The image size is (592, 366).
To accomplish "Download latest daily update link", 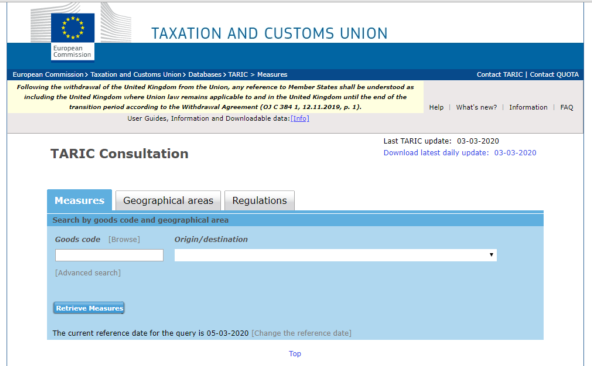I will click(459, 153).
